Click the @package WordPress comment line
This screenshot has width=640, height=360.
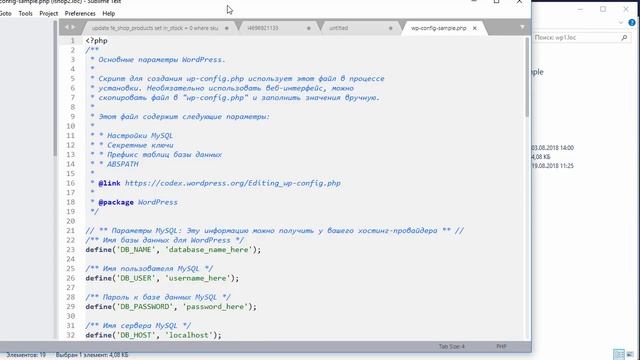pyautogui.click(x=134, y=202)
